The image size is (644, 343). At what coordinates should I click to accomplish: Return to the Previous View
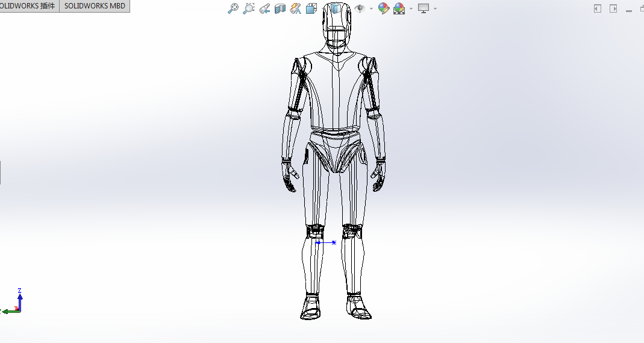(x=264, y=8)
